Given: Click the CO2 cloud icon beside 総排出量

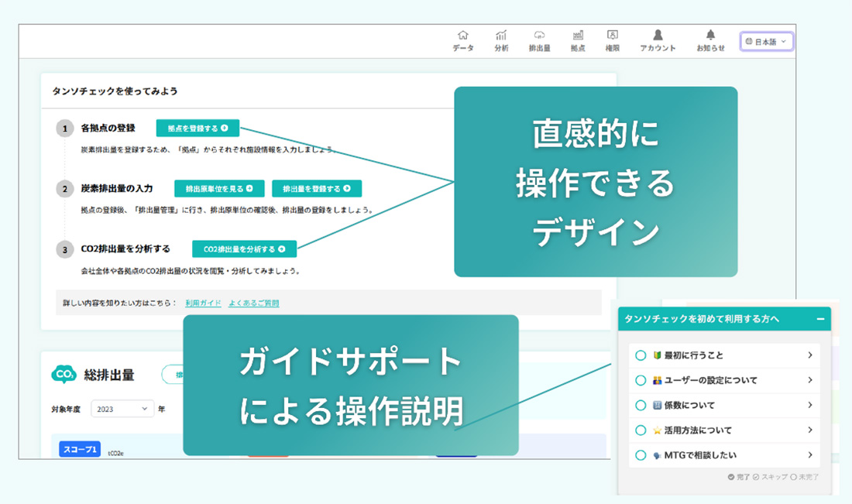Looking at the screenshot, I should (64, 374).
